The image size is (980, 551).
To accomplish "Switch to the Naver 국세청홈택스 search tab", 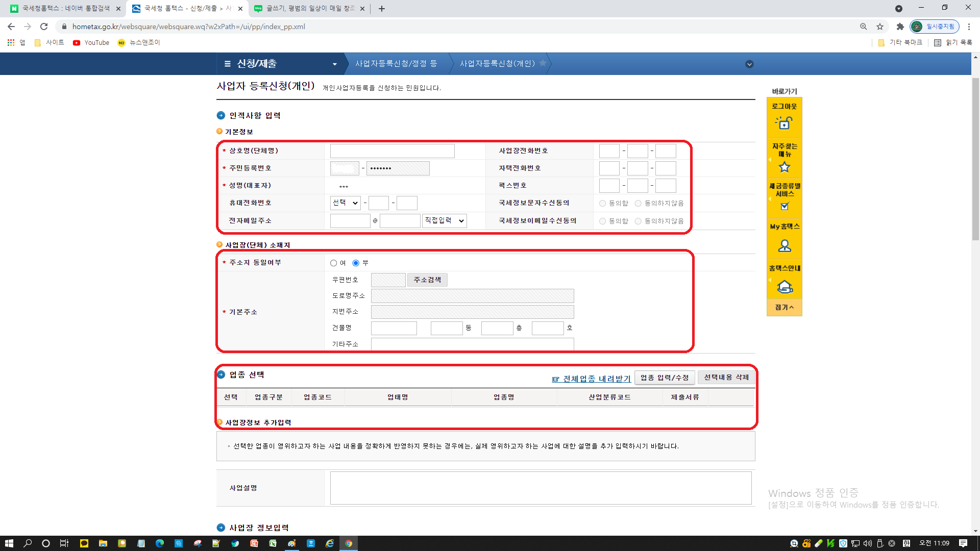I will coord(61,9).
